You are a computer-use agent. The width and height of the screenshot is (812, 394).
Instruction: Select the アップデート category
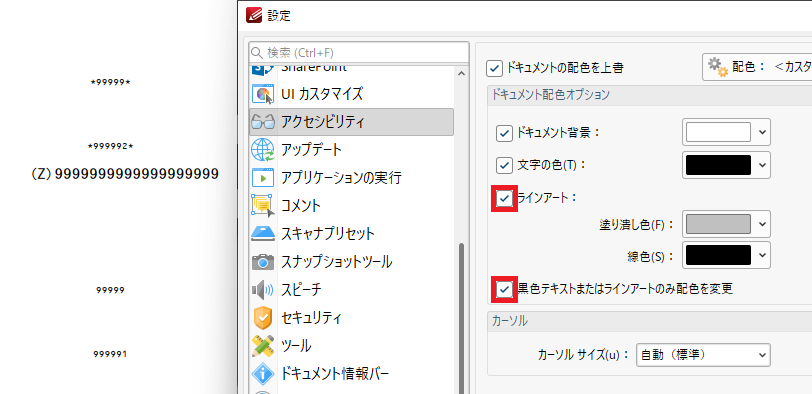click(352, 150)
